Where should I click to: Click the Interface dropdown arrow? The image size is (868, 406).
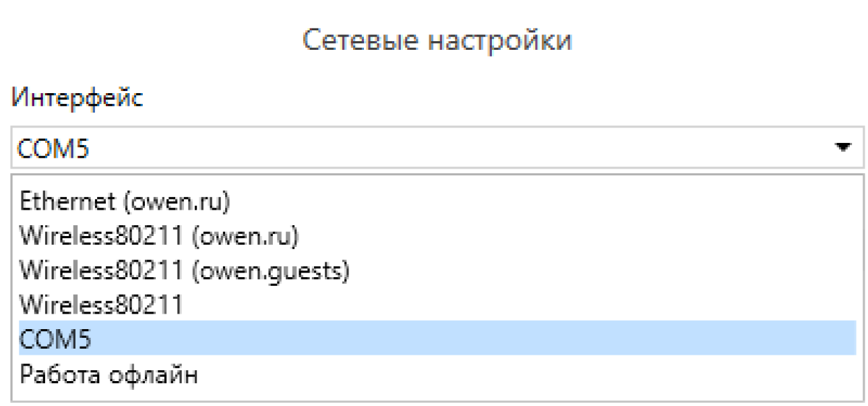point(843,147)
